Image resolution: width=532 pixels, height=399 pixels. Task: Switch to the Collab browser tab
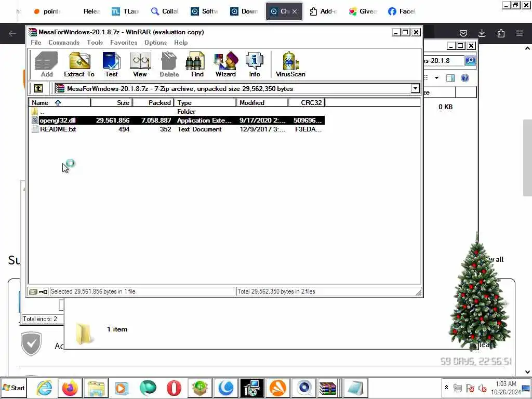[x=165, y=11]
